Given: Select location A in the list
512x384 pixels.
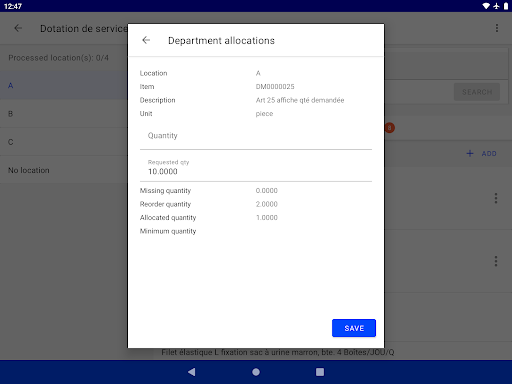Looking at the screenshot, I should coord(64,86).
